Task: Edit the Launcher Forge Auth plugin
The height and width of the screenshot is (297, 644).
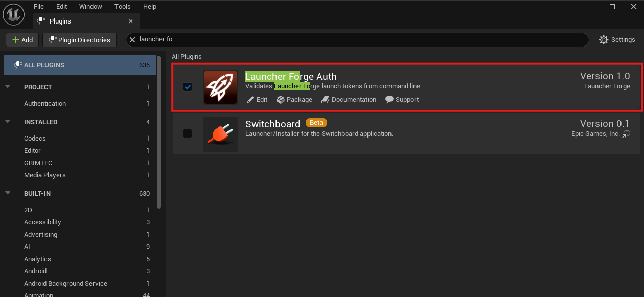Action: click(257, 100)
